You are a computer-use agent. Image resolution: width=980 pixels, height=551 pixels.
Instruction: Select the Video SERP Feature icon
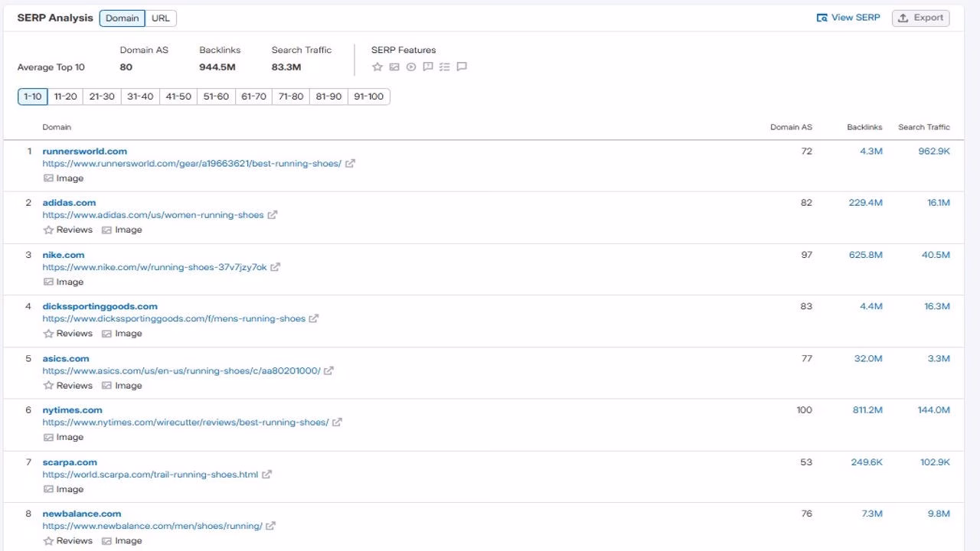click(411, 67)
